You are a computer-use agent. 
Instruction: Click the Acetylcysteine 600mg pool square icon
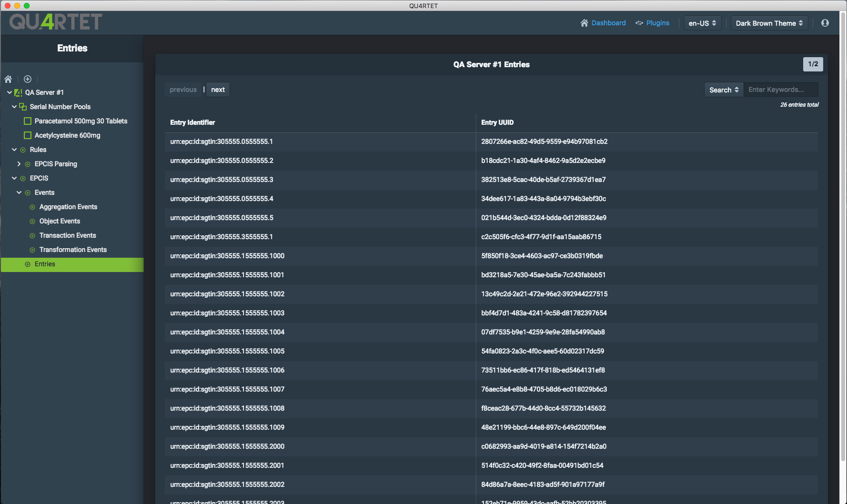tap(28, 135)
